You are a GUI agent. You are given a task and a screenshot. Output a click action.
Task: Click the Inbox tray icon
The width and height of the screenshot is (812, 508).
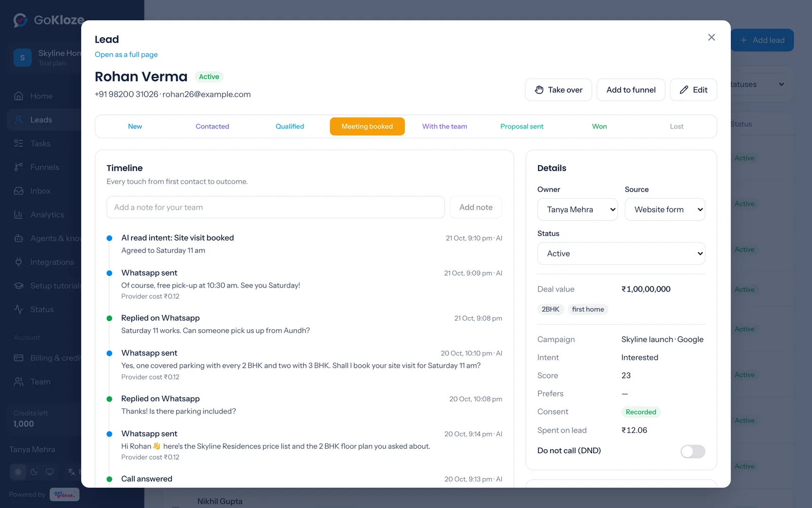click(19, 191)
